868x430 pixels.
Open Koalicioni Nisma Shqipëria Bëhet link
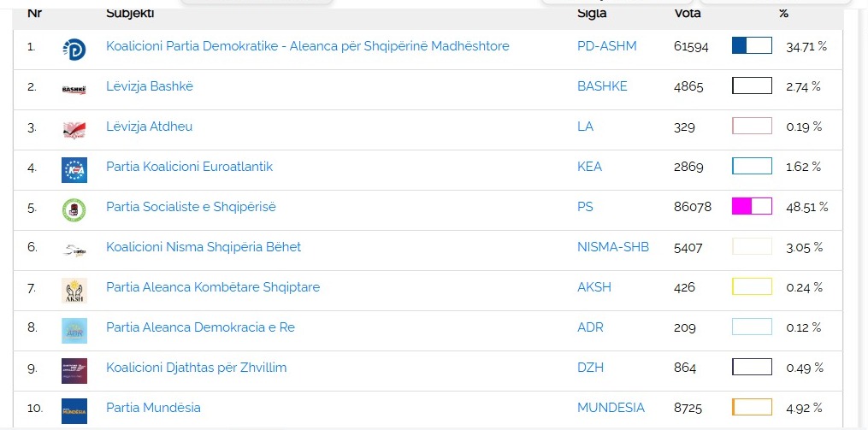click(204, 247)
